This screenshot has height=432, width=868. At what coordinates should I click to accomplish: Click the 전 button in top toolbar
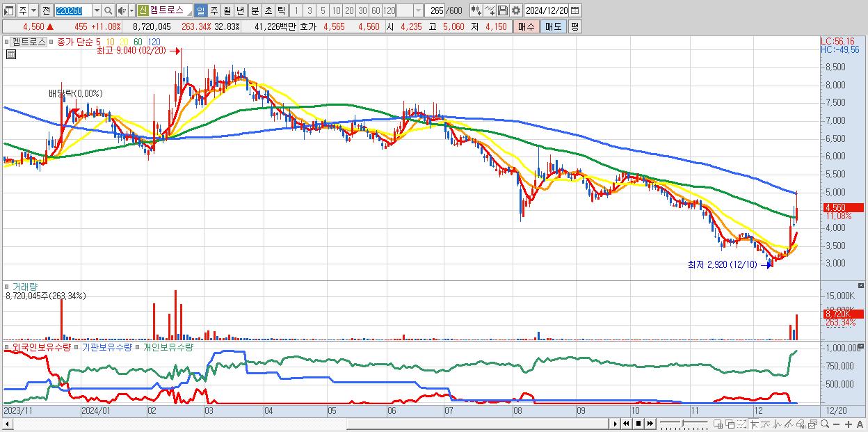(46, 10)
